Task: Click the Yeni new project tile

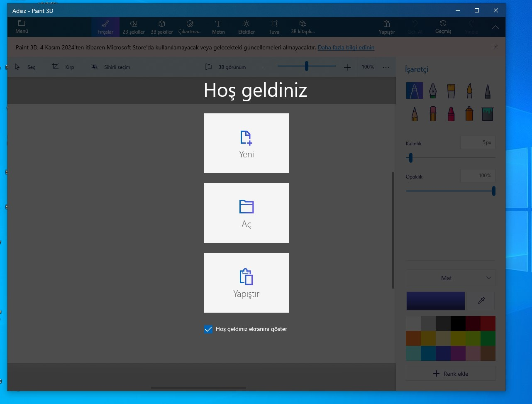Action: 246,143
